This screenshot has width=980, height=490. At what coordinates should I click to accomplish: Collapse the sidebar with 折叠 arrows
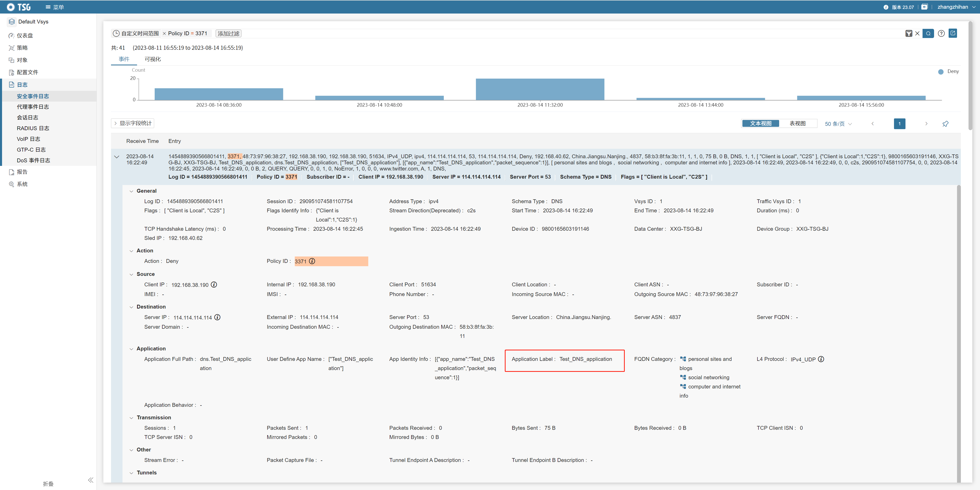91,480
